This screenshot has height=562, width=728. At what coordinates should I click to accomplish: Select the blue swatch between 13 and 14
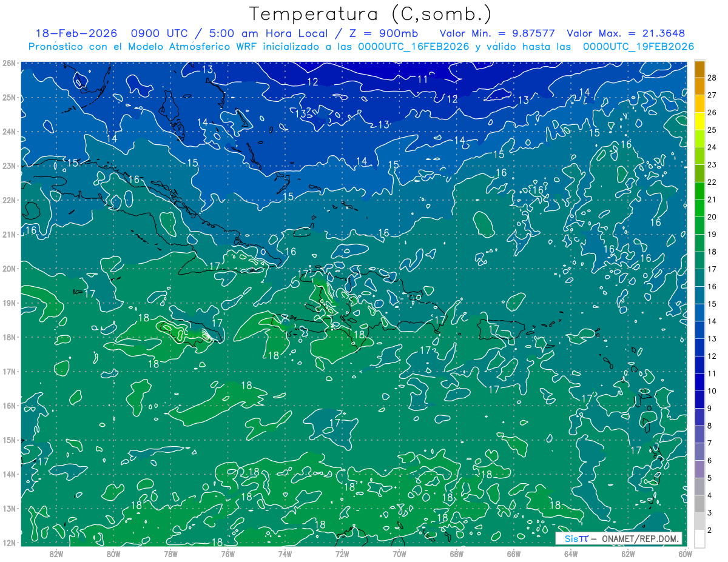click(699, 330)
